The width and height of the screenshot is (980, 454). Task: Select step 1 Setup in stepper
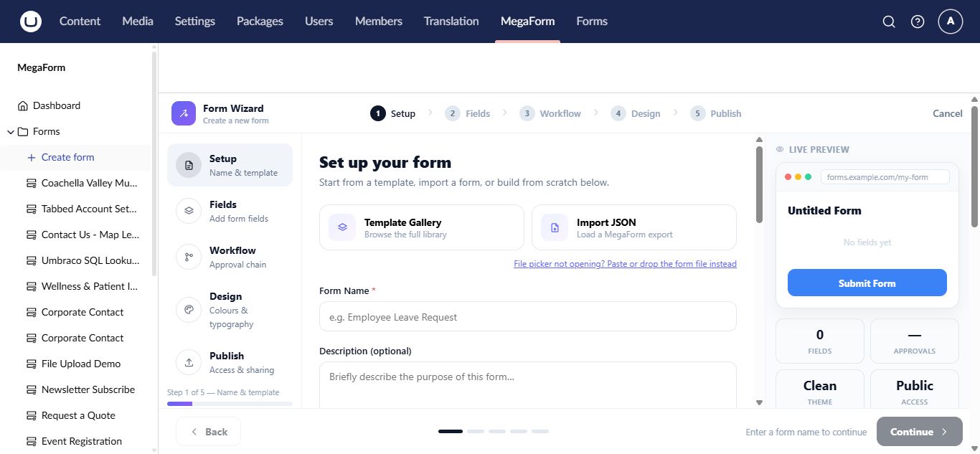pyautogui.click(x=393, y=113)
